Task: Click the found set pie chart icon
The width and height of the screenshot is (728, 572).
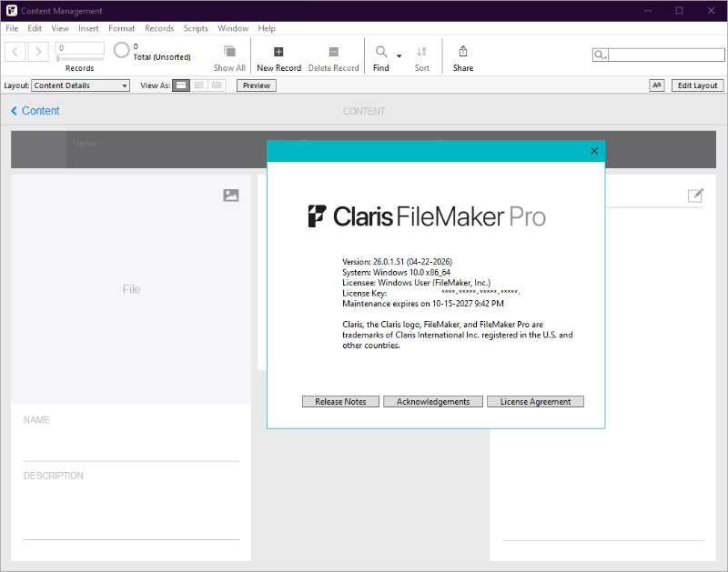Action: coord(122,50)
